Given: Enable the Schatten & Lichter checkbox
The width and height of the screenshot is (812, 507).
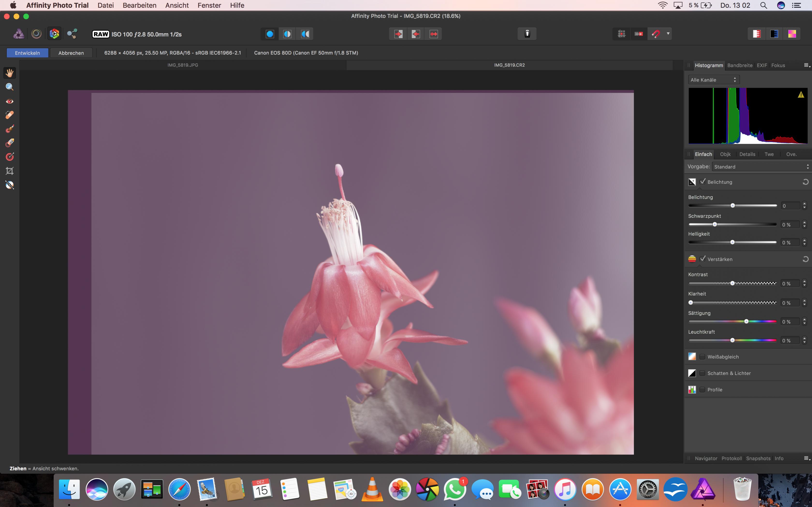Looking at the screenshot, I should (x=702, y=373).
